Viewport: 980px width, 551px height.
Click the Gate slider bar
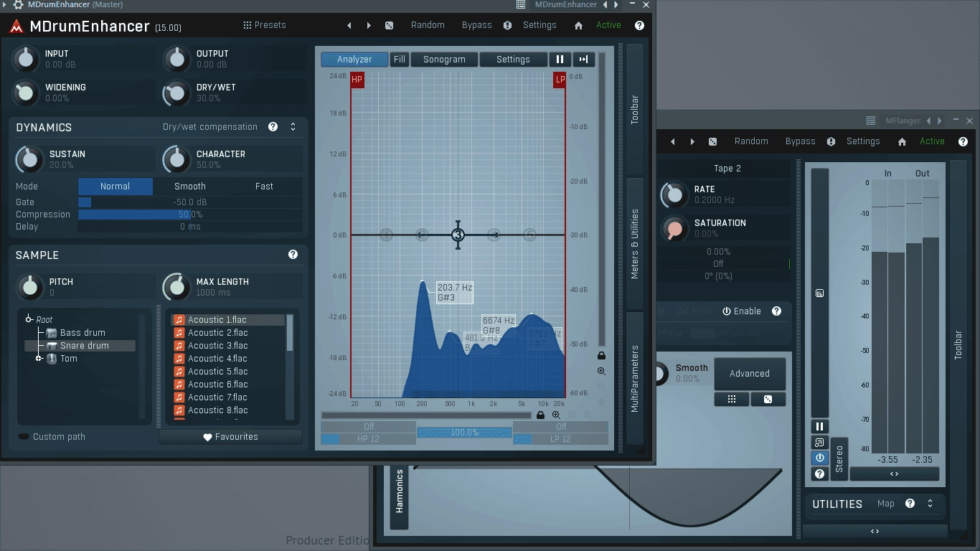click(190, 202)
